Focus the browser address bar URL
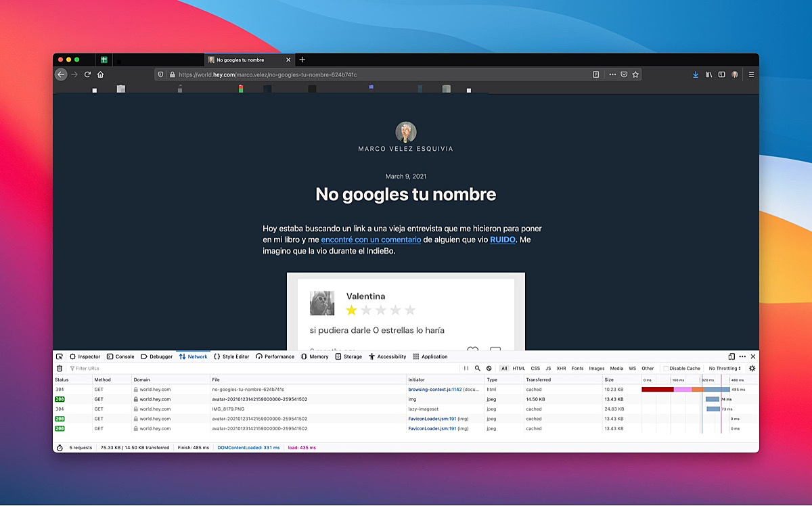This screenshot has height=506, width=812. (x=382, y=74)
